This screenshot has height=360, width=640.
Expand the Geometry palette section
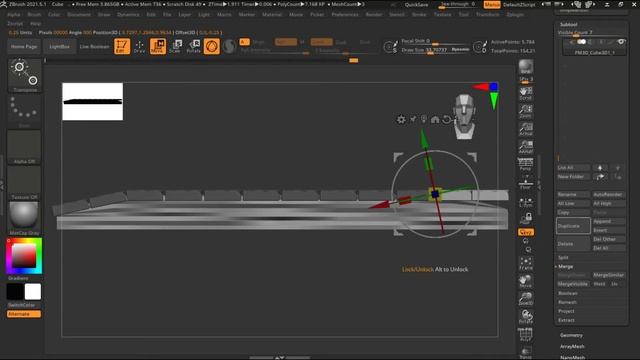[x=571, y=335]
